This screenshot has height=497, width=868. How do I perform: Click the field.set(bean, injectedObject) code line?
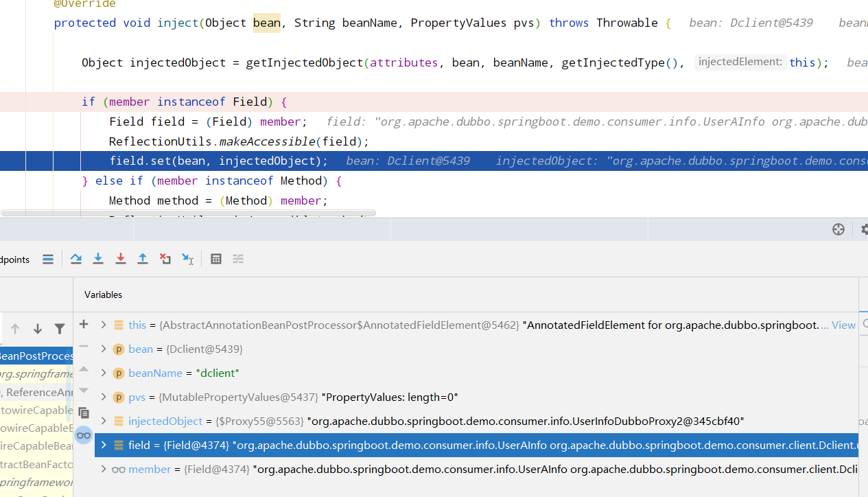click(218, 161)
